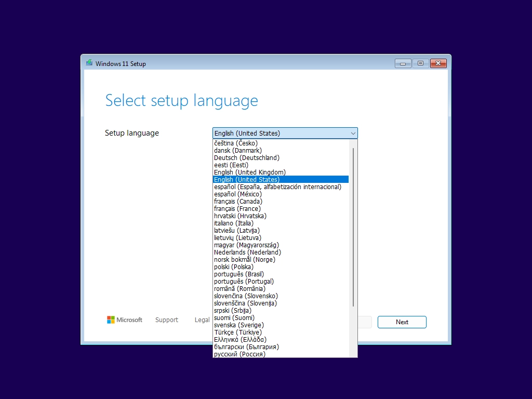This screenshot has height=399, width=532.
Task: Pick русский (Россия) from the list
Action: (x=281, y=354)
